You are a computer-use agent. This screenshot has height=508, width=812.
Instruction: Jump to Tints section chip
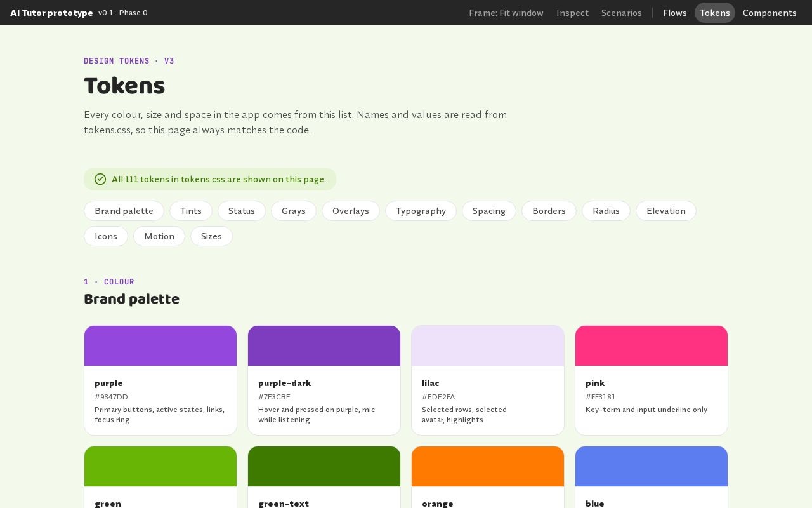click(191, 211)
